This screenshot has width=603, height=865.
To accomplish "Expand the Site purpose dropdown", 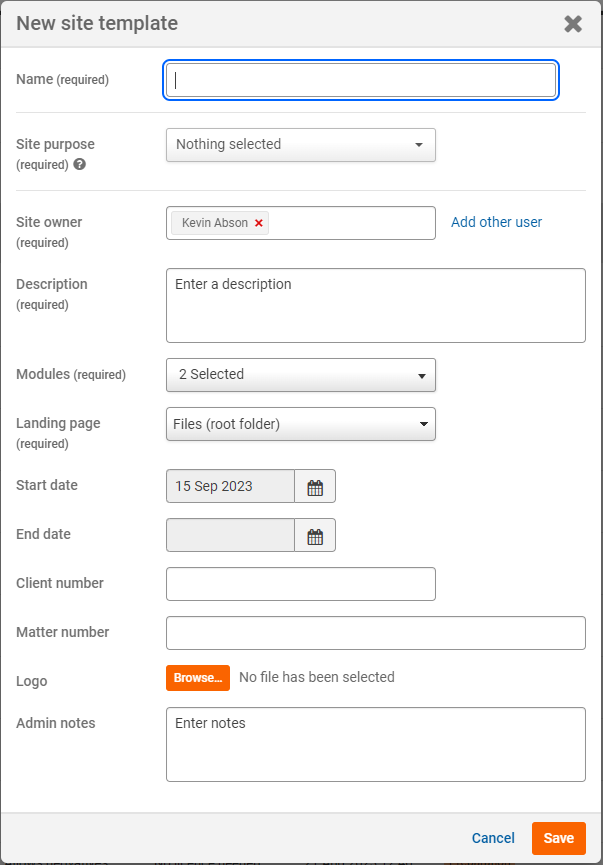I will click(x=301, y=145).
